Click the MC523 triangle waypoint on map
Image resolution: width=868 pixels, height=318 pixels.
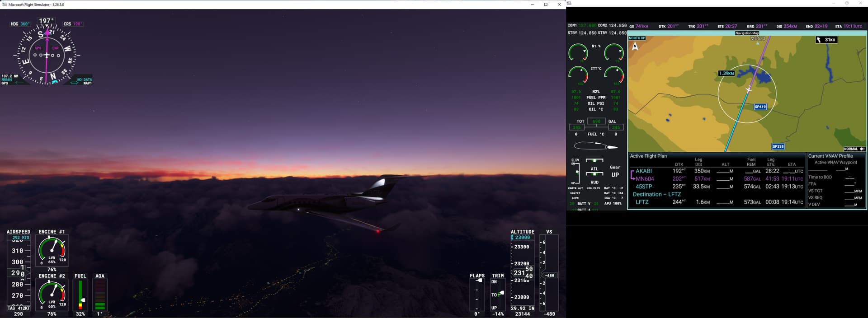(x=758, y=43)
